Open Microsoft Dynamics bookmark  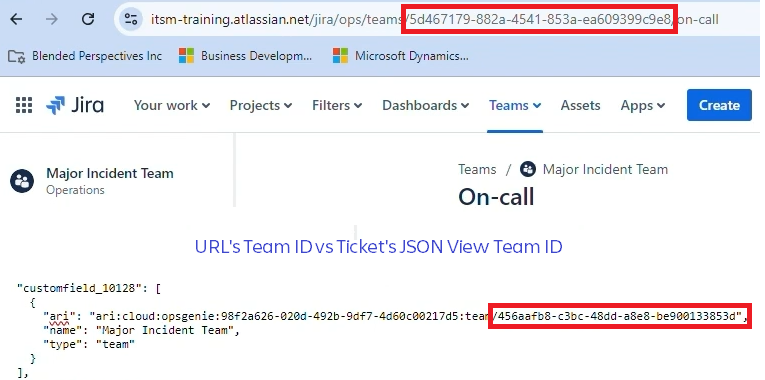401,56
